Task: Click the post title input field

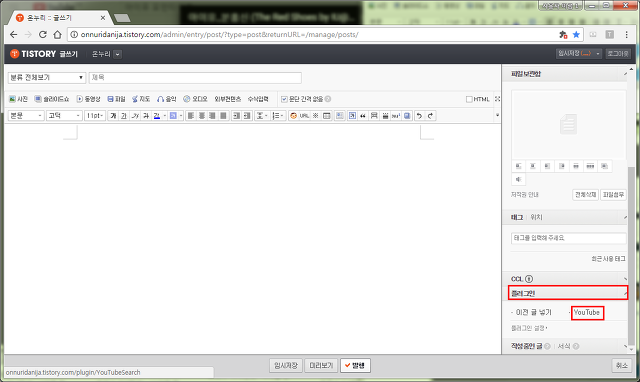Action: [195, 78]
